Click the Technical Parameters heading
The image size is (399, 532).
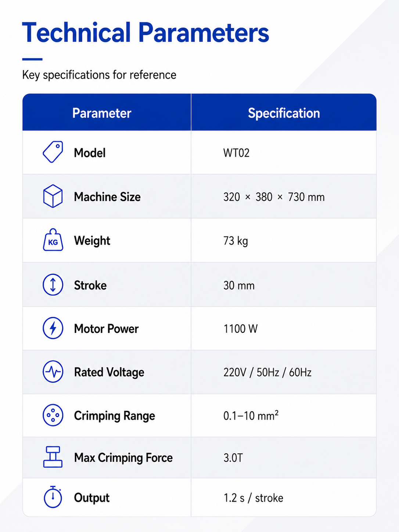[x=145, y=33]
